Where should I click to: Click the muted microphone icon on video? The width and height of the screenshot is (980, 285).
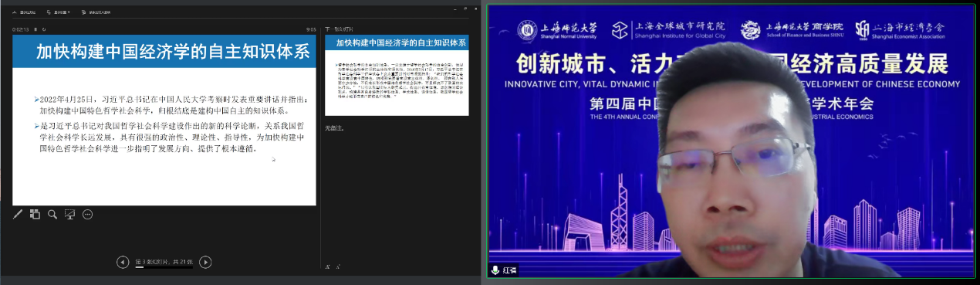(x=495, y=270)
